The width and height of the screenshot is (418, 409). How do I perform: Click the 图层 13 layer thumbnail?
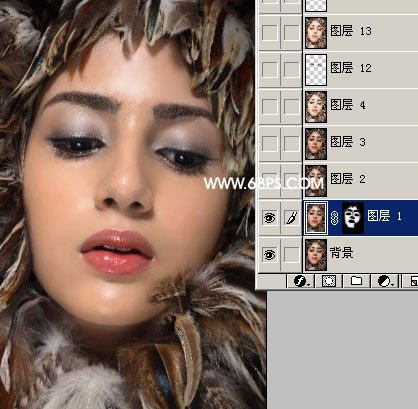tap(316, 33)
